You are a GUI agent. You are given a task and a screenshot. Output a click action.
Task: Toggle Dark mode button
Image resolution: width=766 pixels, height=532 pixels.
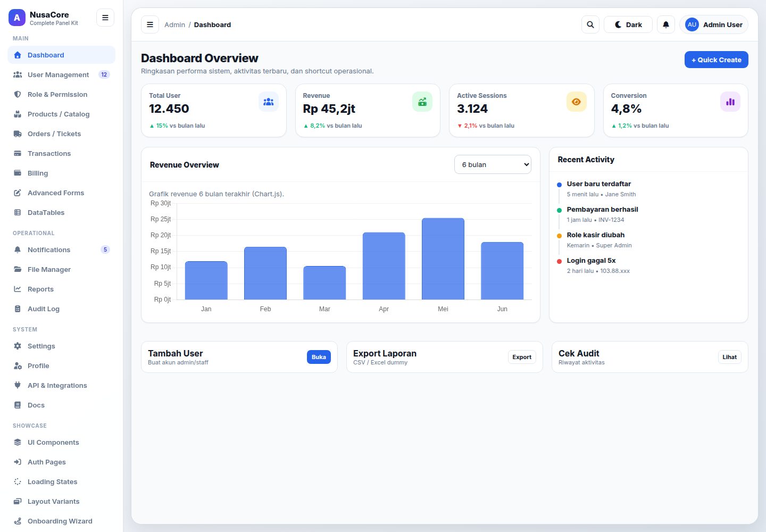tap(628, 24)
